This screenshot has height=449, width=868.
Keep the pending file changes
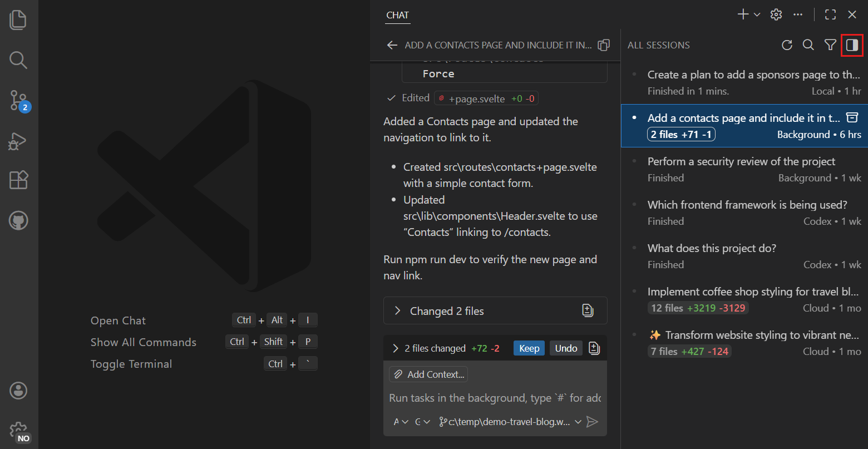point(529,348)
